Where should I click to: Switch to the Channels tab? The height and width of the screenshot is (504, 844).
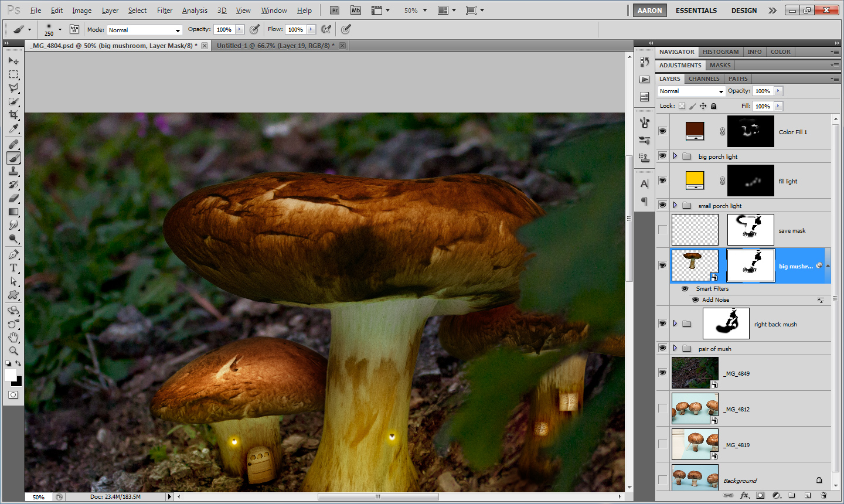[x=703, y=79]
